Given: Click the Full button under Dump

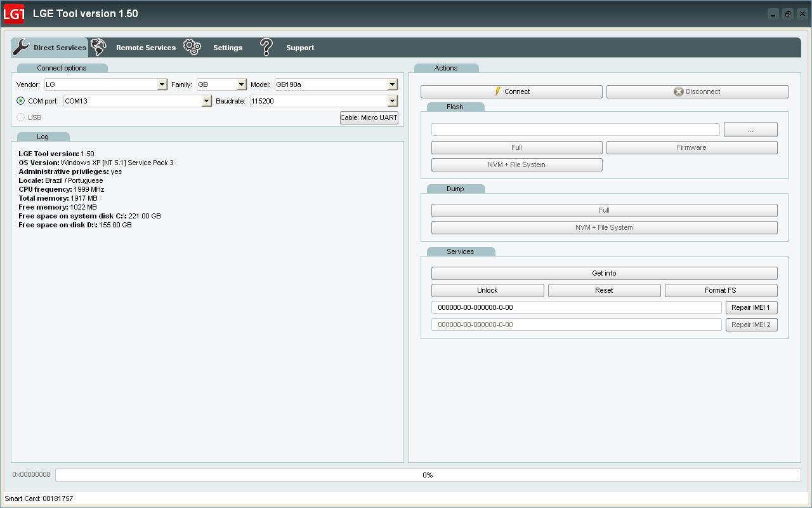Looking at the screenshot, I should pos(605,210).
